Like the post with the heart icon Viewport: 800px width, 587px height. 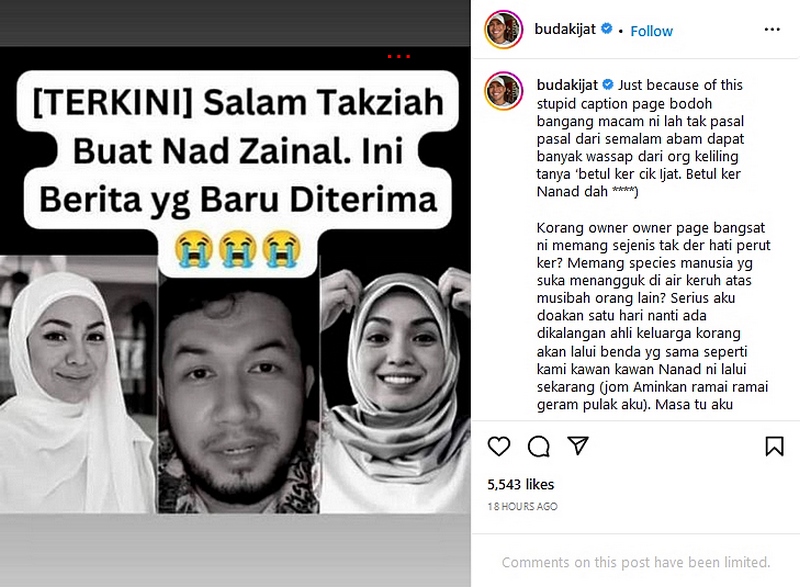(498, 446)
